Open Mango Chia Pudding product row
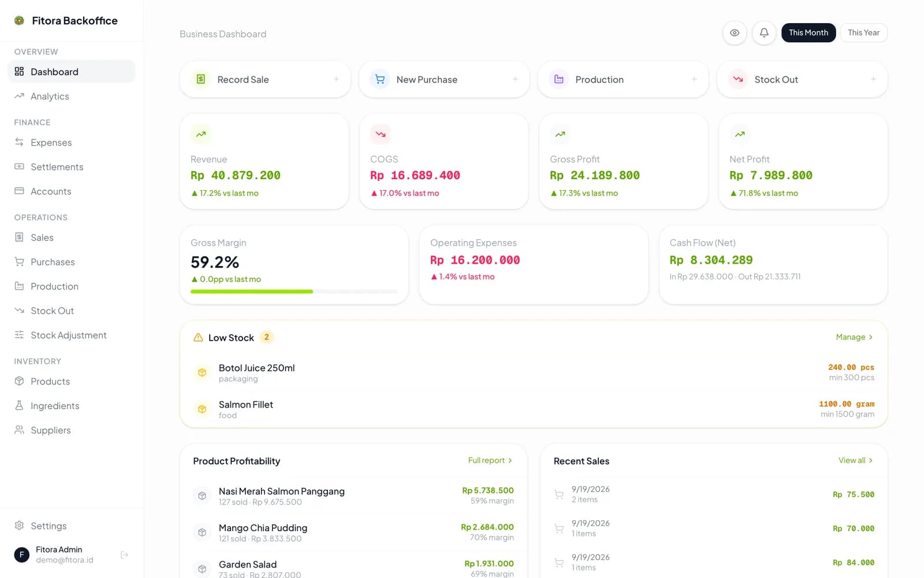Viewport: 924px width, 578px height. [353, 532]
